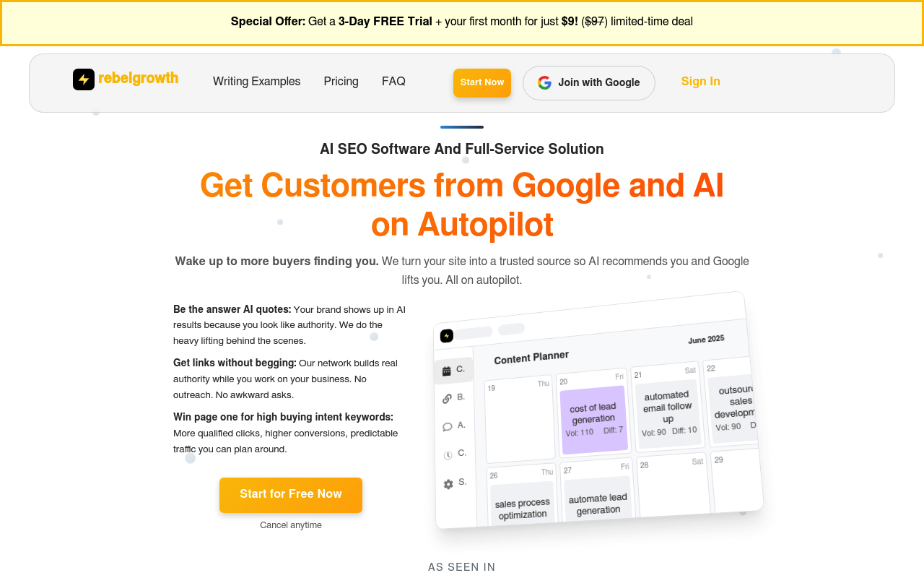
Task: Click the rebelgrowth wordmark in the header
Action: (x=139, y=79)
